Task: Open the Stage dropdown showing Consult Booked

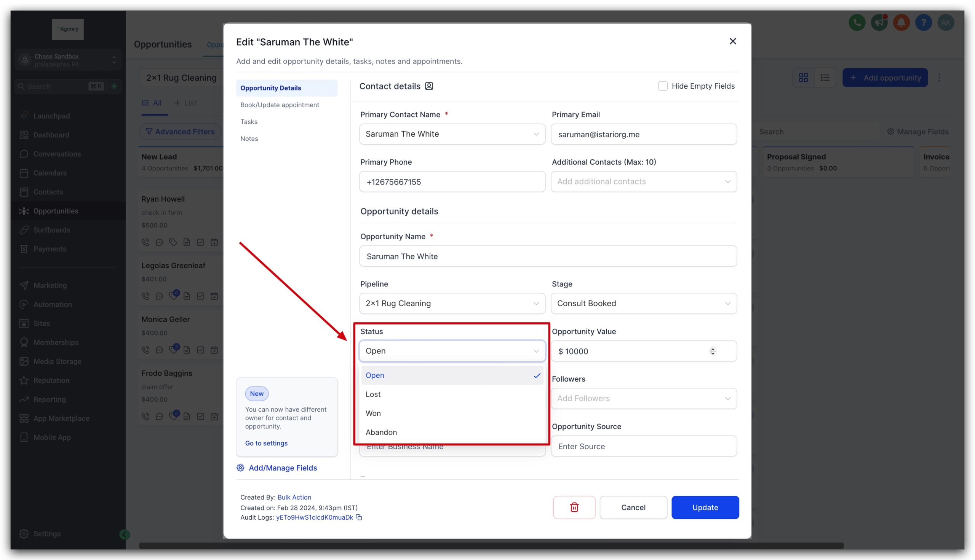Action: (x=643, y=304)
